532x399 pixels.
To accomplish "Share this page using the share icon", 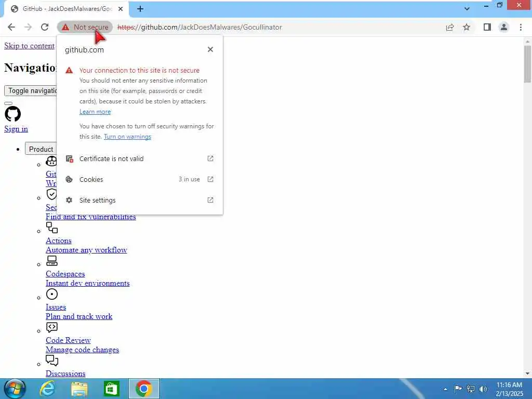I will point(450,27).
